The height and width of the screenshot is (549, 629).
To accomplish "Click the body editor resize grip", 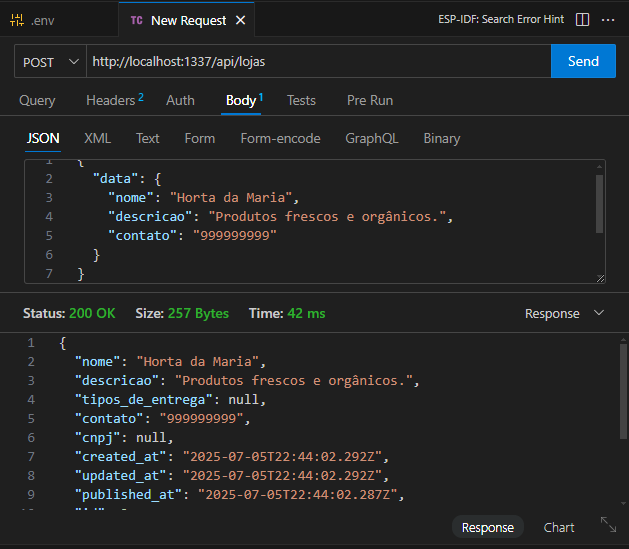I will 600,278.
